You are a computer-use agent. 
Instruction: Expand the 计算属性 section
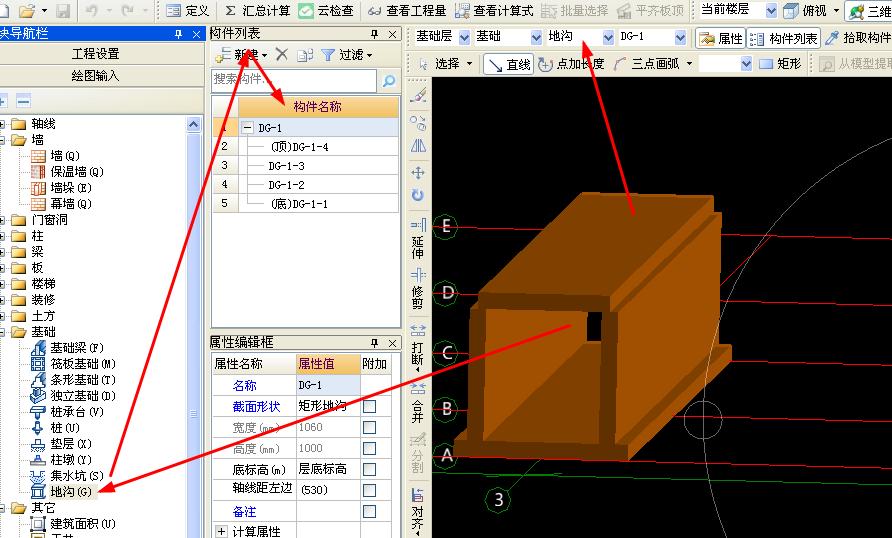tap(222, 531)
